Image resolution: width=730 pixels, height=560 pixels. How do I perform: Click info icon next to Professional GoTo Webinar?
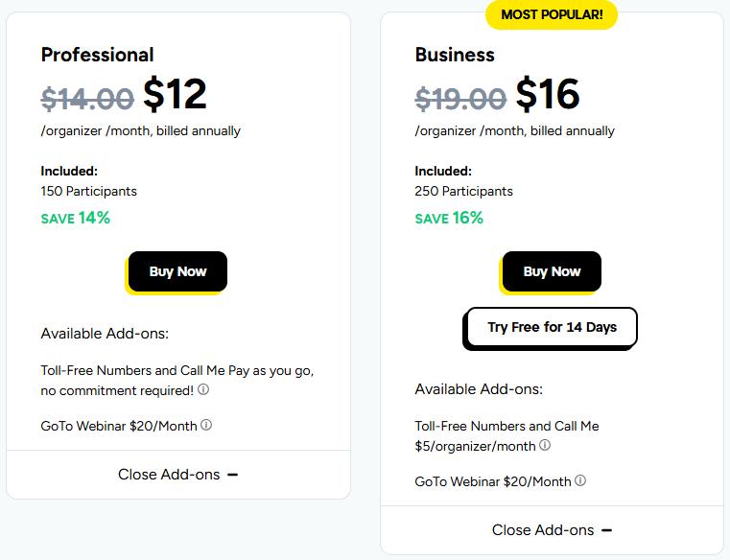(206, 425)
